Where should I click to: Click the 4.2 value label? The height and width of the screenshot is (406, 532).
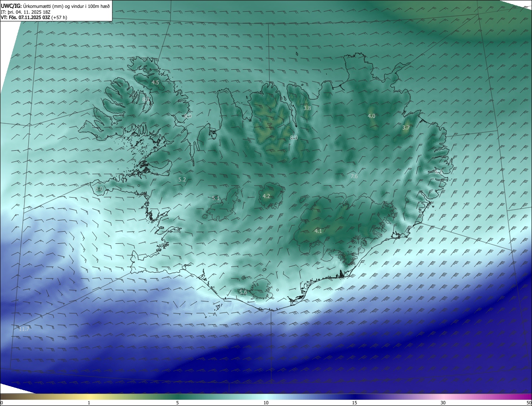[x=266, y=196]
